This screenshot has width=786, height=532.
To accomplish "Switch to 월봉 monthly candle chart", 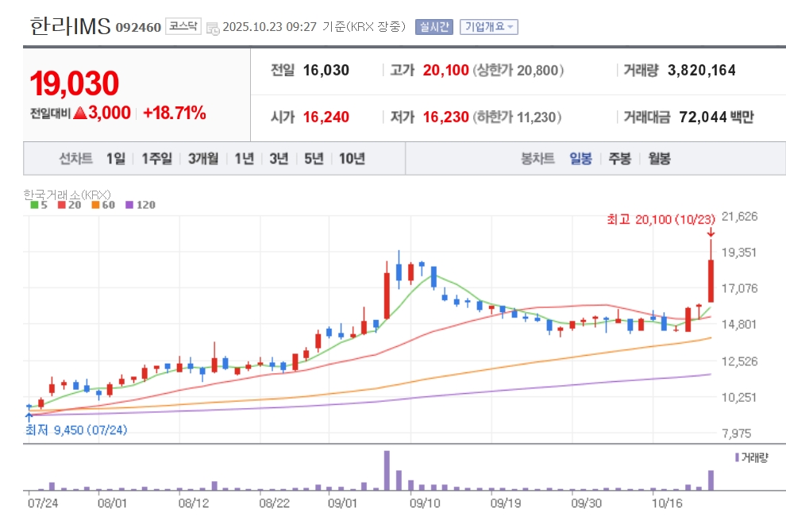I will pyautogui.click(x=659, y=158).
